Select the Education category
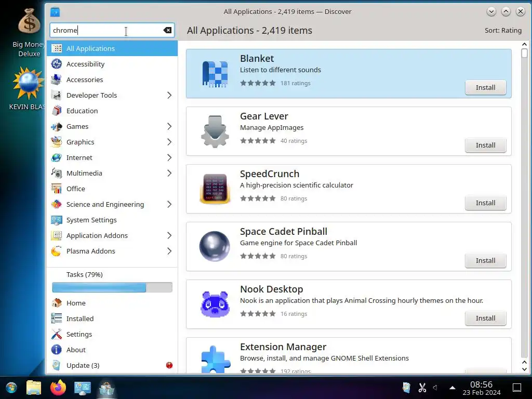The width and height of the screenshot is (532, 399). coord(112,111)
